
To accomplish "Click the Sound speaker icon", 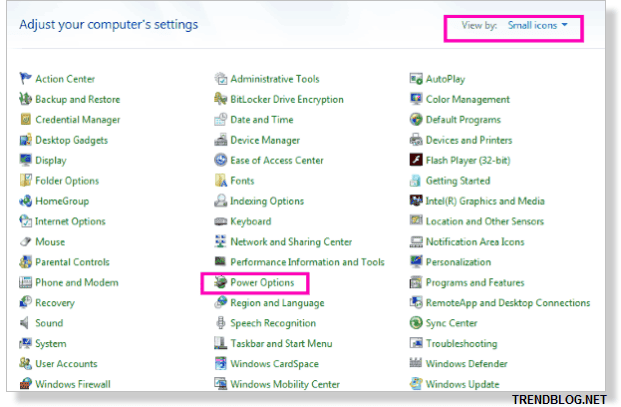I will (x=25, y=323).
